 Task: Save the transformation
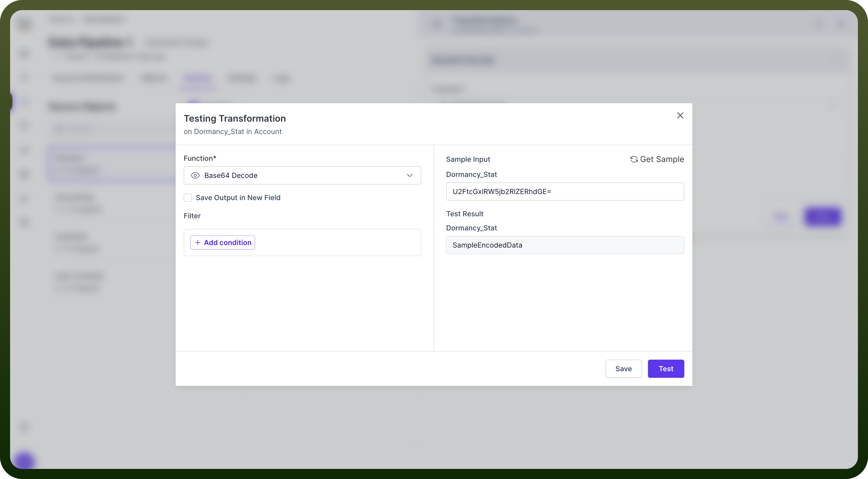click(x=623, y=369)
